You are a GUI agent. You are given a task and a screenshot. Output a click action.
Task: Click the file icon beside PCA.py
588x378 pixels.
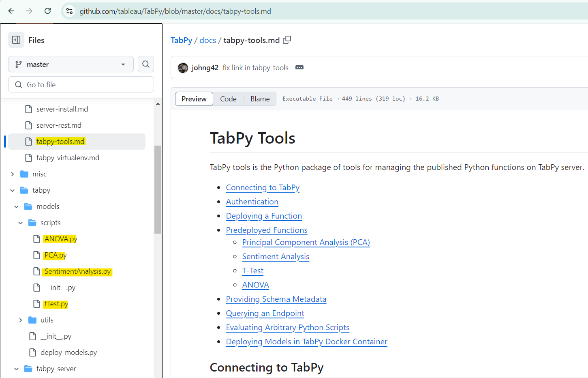36,255
